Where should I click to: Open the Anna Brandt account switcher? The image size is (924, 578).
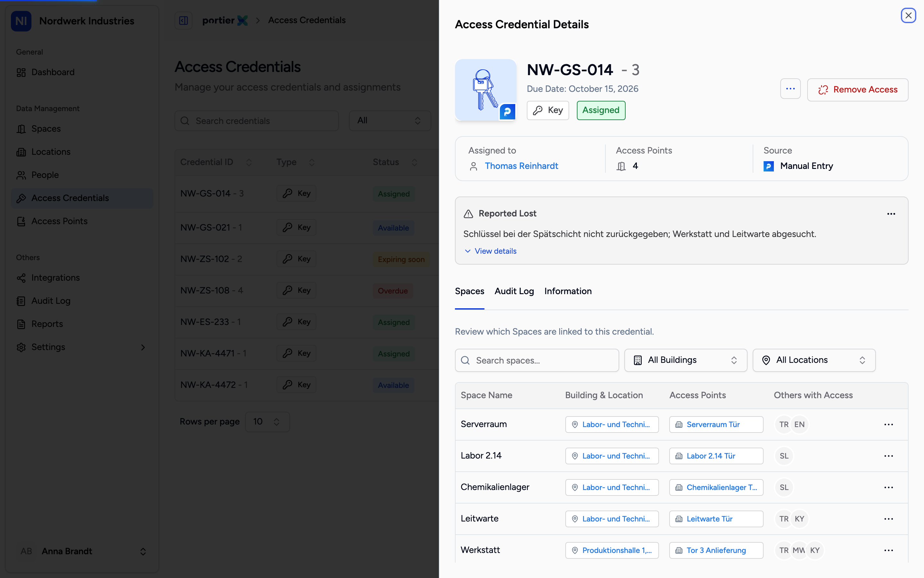pos(82,551)
